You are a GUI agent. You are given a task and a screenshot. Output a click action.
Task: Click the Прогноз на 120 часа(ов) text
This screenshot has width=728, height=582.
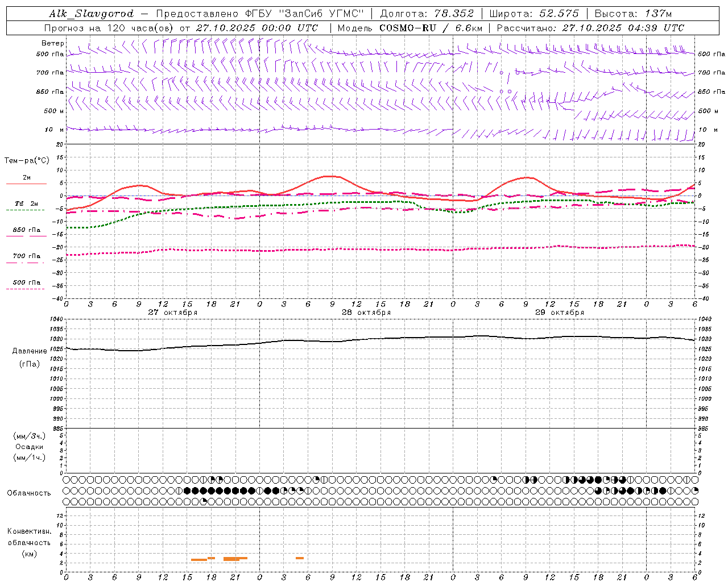click(x=110, y=28)
